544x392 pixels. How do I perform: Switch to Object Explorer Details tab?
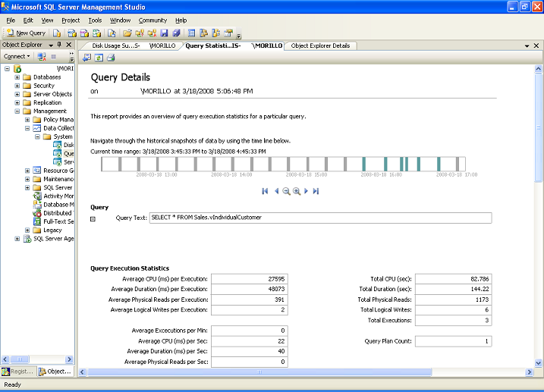pyautogui.click(x=320, y=45)
